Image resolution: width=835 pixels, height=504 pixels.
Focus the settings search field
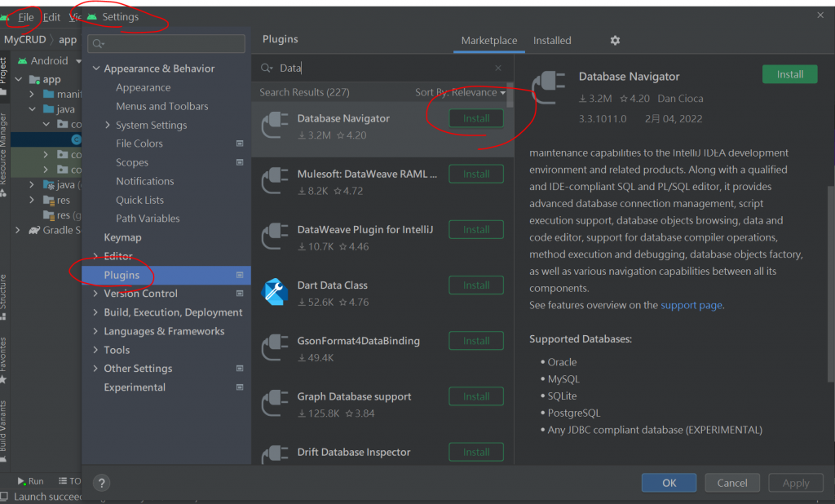[166, 44]
